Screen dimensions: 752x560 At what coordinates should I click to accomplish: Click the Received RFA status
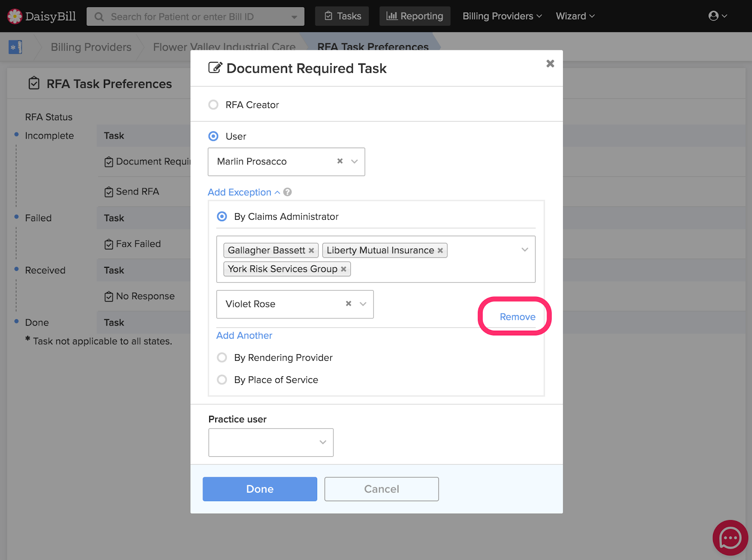(x=45, y=270)
